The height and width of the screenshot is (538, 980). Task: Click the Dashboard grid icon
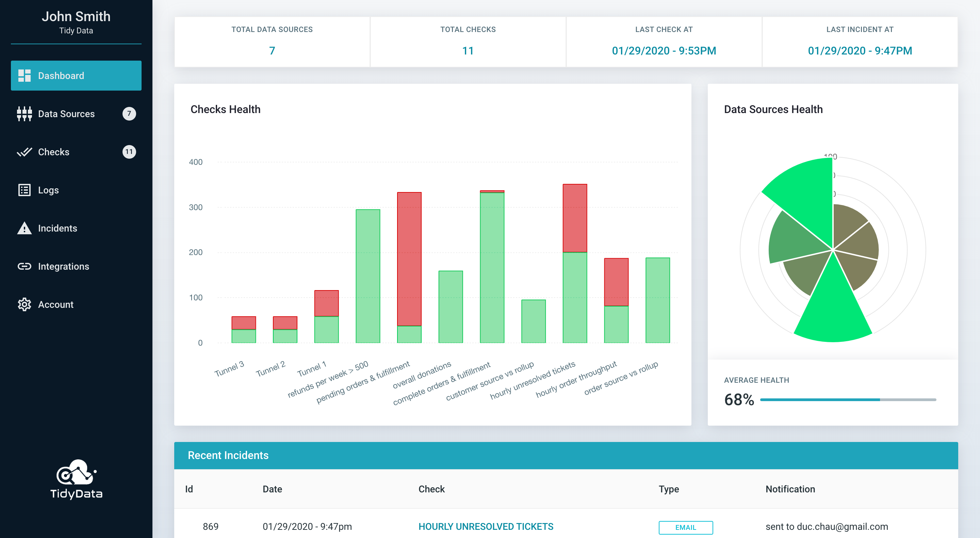(x=24, y=75)
